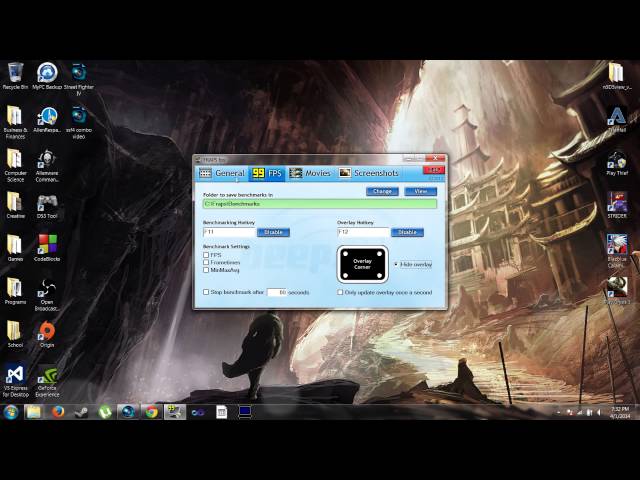The height and width of the screenshot is (480, 640).
Task: Open File Explorer from the taskbar
Action: pyautogui.click(x=34, y=412)
